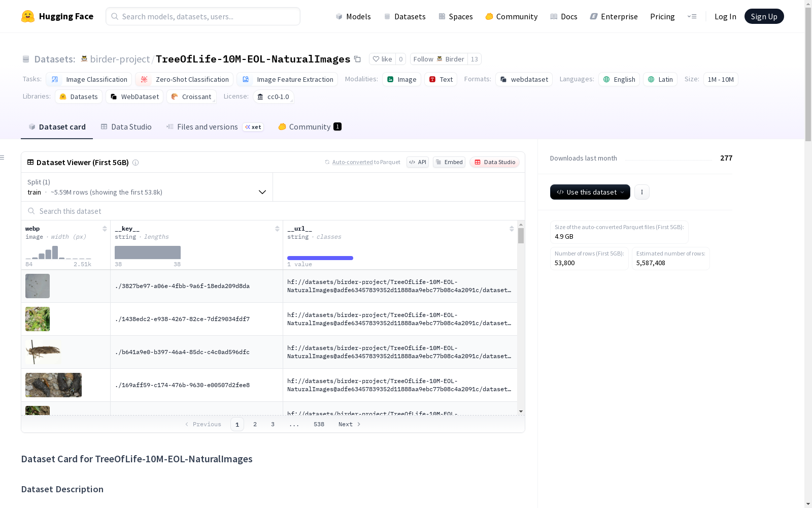Filter by Image Classification task tag

click(89, 79)
